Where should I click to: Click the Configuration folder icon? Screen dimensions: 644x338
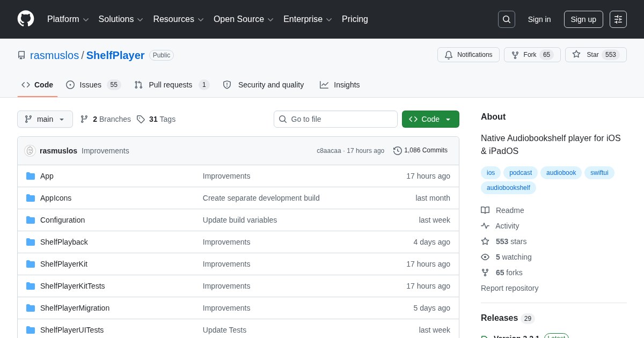tap(31, 220)
